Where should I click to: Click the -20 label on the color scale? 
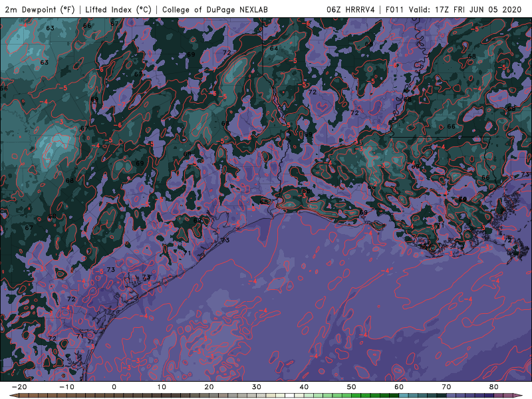point(19,387)
